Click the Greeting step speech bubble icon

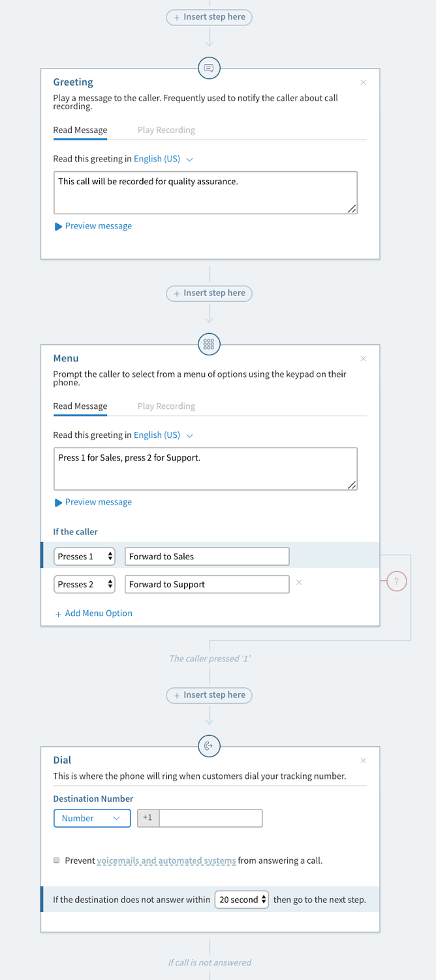pyautogui.click(x=209, y=68)
